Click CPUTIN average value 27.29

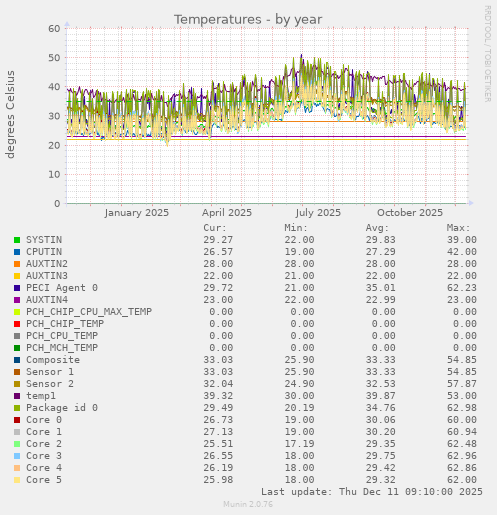click(x=381, y=252)
